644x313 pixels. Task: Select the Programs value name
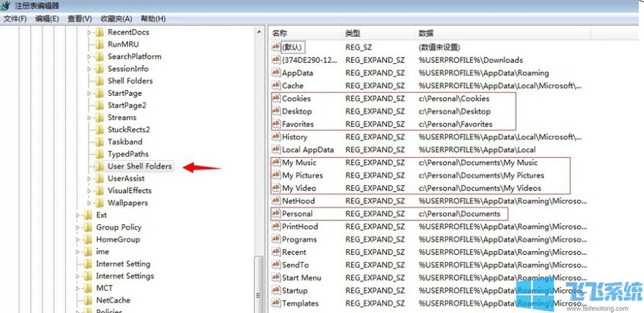[299, 239]
